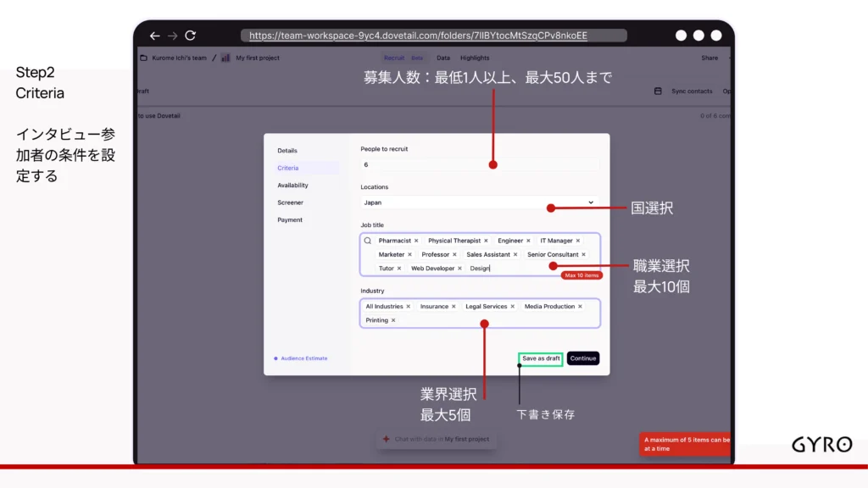Click the search icon in Job title field
Image resolution: width=868 pixels, height=488 pixels.
[368, 241]
